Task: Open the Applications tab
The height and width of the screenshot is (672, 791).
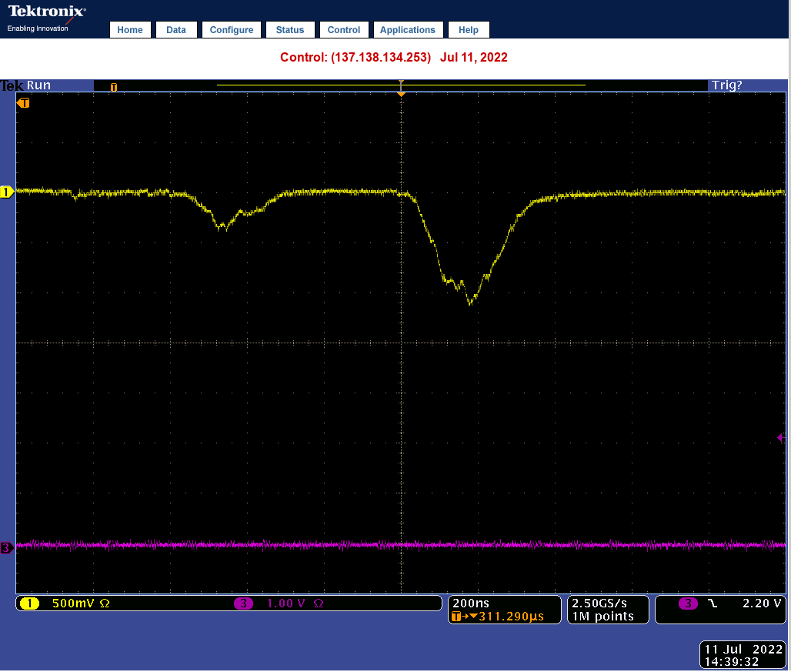Action: click(407, 30)
